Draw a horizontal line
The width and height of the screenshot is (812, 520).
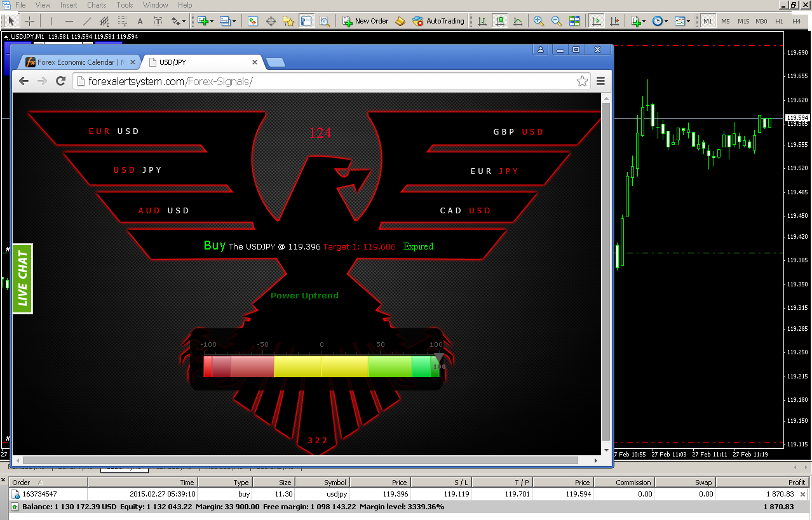[x=69, y=21]
